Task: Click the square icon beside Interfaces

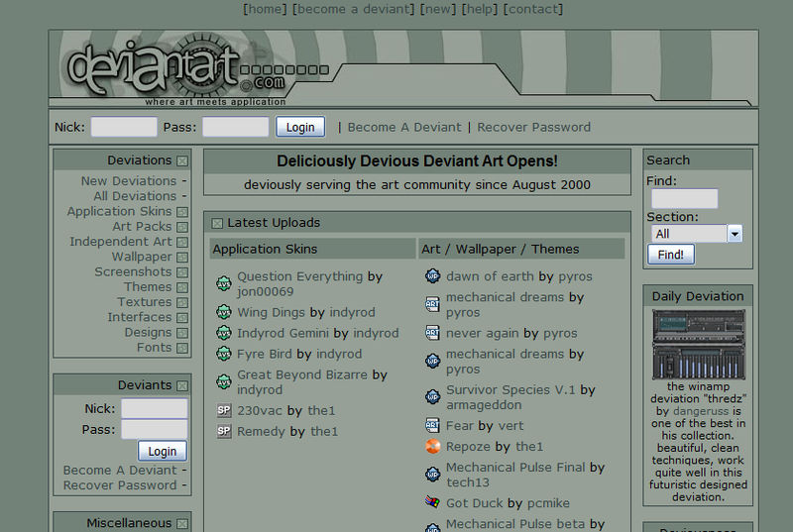Action: pyautogui.click(x=182, y=318)
